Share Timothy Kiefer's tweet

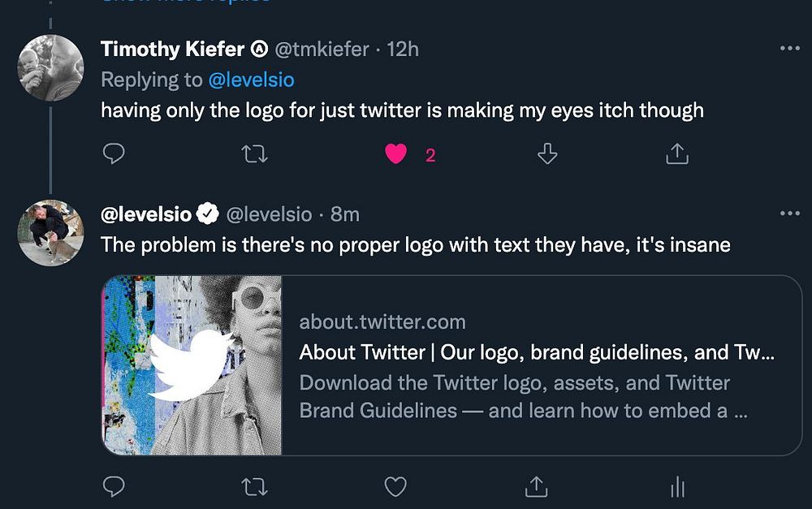(x=676, y=153)
